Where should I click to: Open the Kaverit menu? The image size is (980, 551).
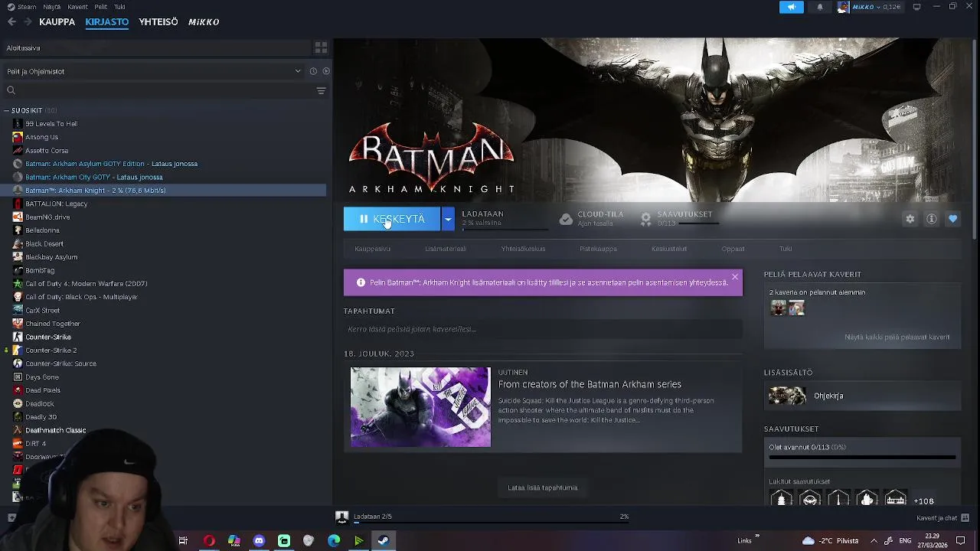tap(77, 7)
